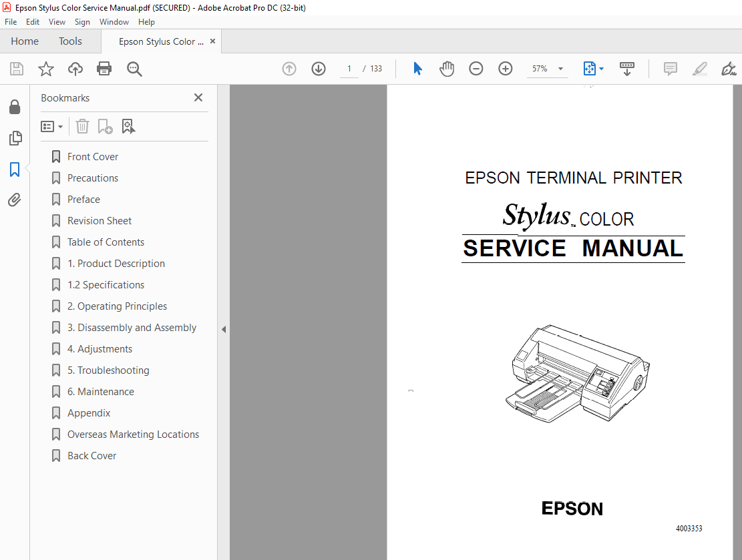Toggle scrolling page display mode
Viewport: 742px width, 560px height.
627,68
